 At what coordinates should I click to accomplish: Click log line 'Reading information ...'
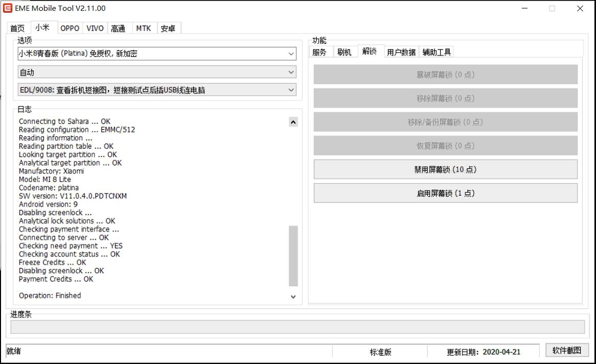point(56,138)
